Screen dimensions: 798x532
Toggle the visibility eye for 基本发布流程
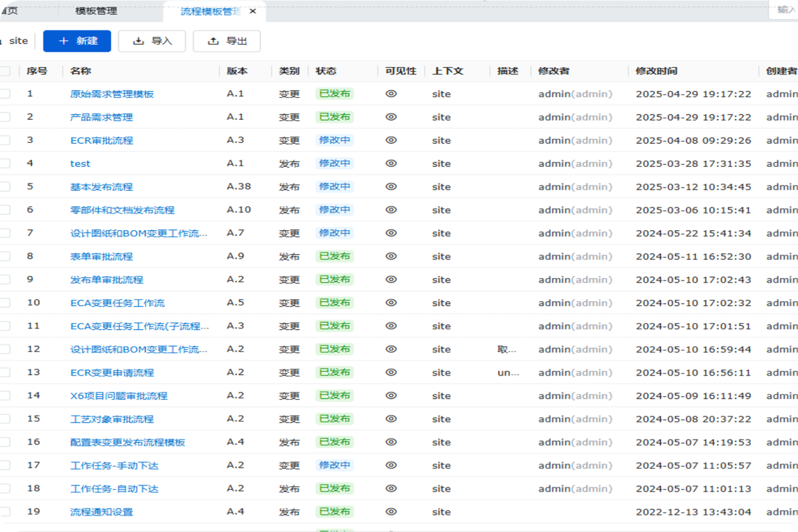pos(391,187)
